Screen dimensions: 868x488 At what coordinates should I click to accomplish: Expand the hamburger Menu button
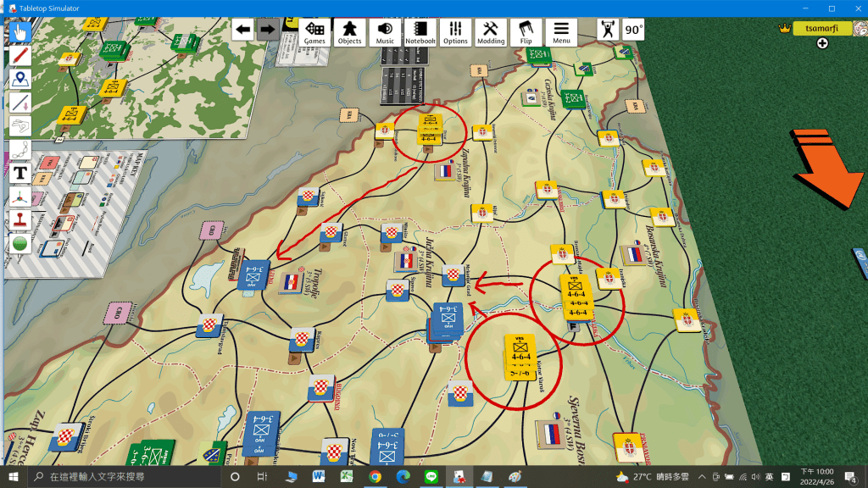point(561,32)
